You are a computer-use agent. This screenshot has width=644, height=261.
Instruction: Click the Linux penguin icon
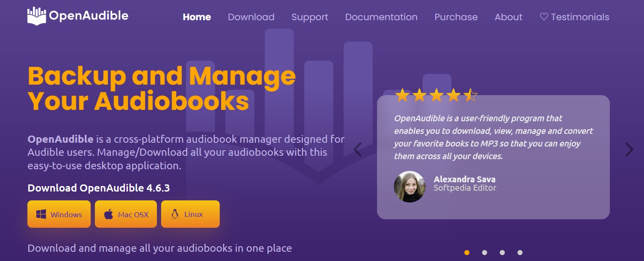click(x=174, y=214)
